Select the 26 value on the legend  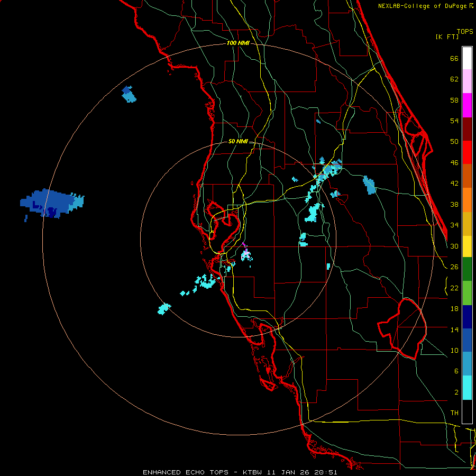(x=454, y=267)
